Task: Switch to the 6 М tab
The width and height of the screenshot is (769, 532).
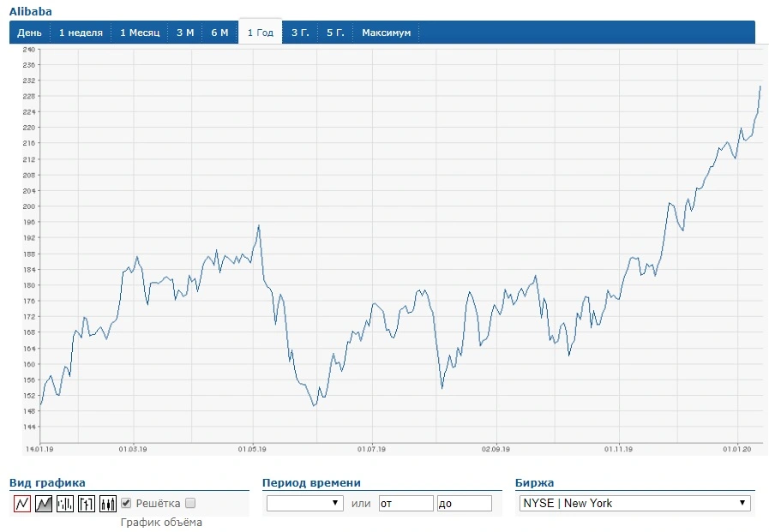Action: pyautogui.click(x=219, y=33)
